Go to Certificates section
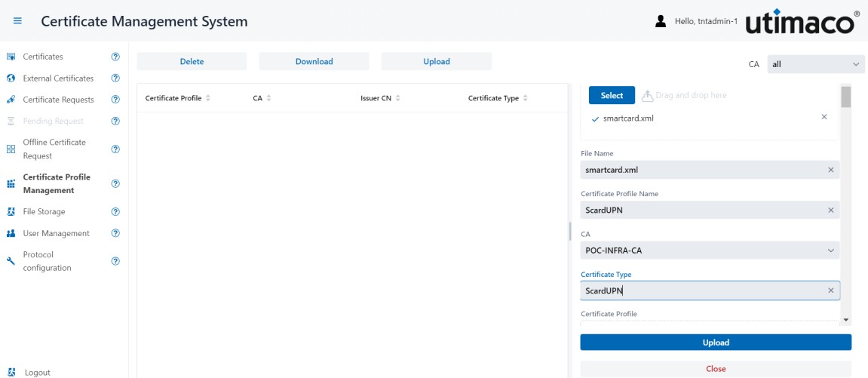The image size is (868, 378). pos(43,57)
